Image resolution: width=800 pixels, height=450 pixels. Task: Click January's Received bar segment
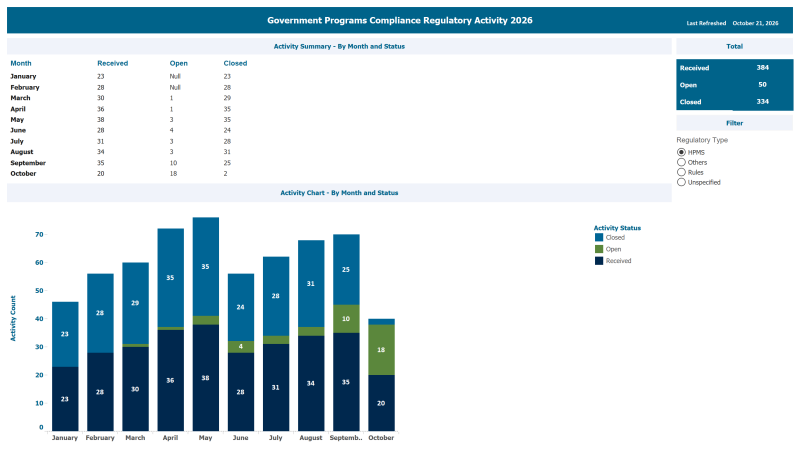(65, 399)
